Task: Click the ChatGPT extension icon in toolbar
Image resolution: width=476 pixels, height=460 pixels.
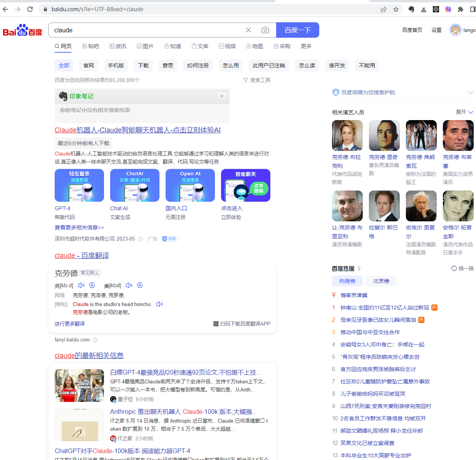Action: click(x=436, y=9)
